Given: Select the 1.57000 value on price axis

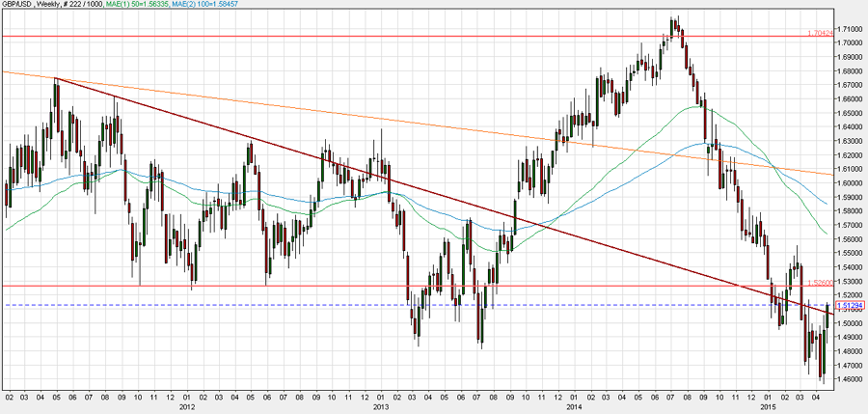Looking at the screenshot, I should pos(851,225).
